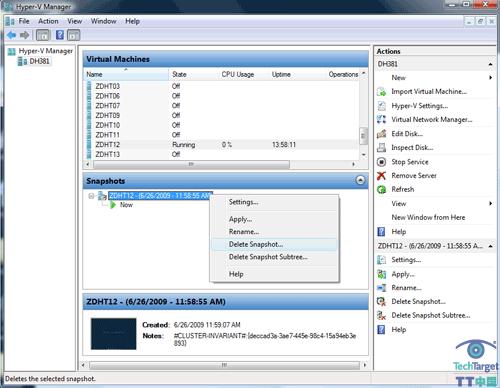The width and height of the screenshot is (500, 388).
Task: Open the File menu
Action: (24, 21)
